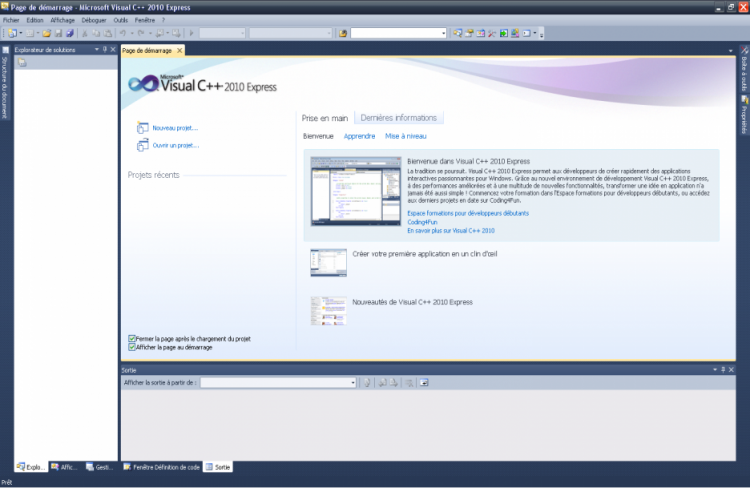Open the Mise à niveau section link

[406, 136]
